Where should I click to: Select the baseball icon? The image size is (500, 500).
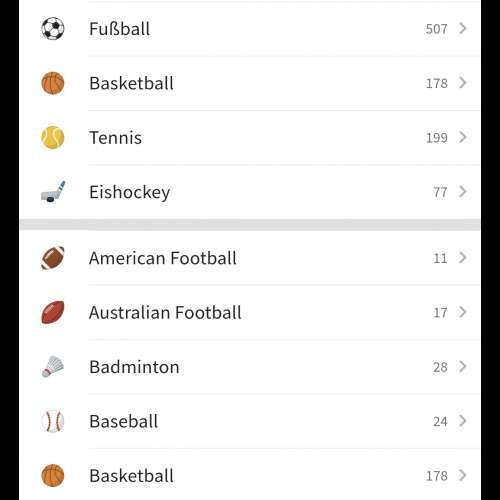point(53,421)
